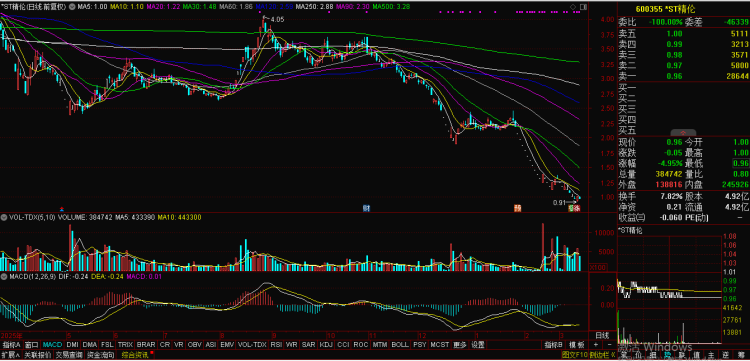Open the MACD sub-chart indicator settings circle

pos(5,278)
